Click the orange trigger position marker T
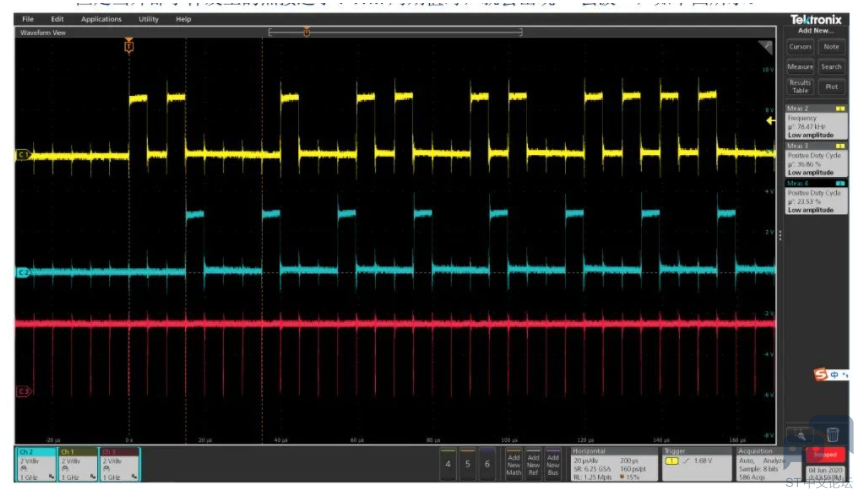The width and height of the screenshot is (862, 498). [129, 46]
